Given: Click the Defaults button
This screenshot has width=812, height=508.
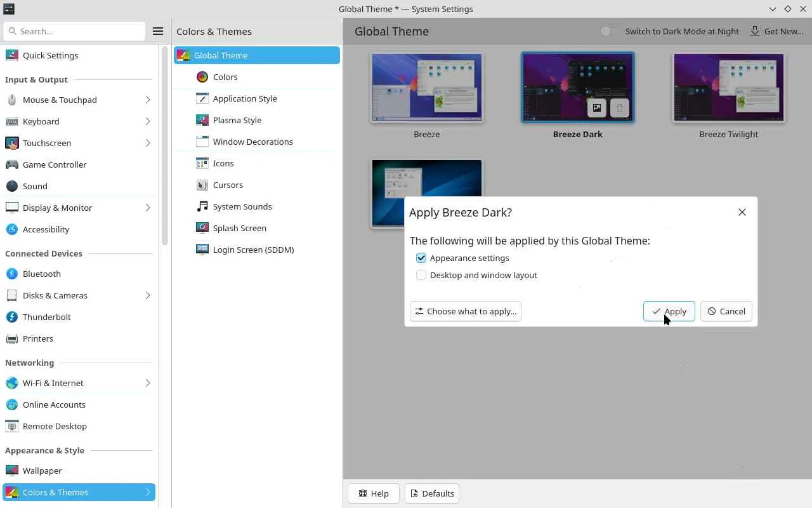Looking at the screenshot, I should tap(431, 493).
